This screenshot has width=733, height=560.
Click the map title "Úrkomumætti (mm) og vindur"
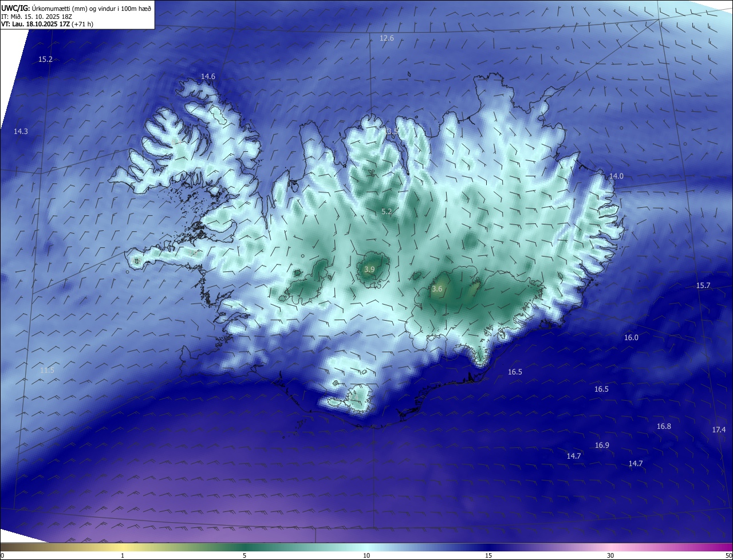click(74, 9)
